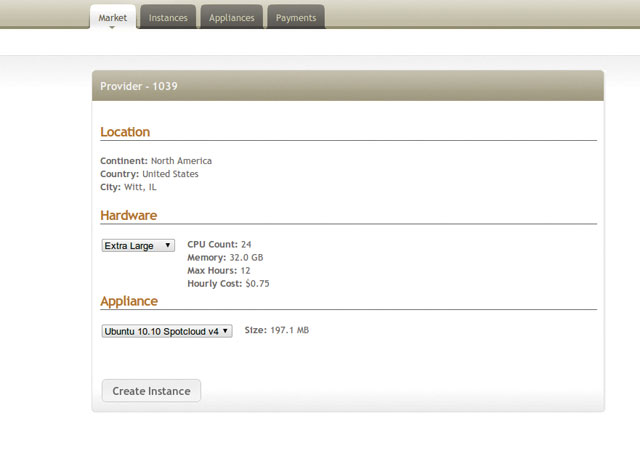Screen dimensions: 640x453
Task: Click the Location section heading
Action: pyautogui.click(x=125, y=132)
